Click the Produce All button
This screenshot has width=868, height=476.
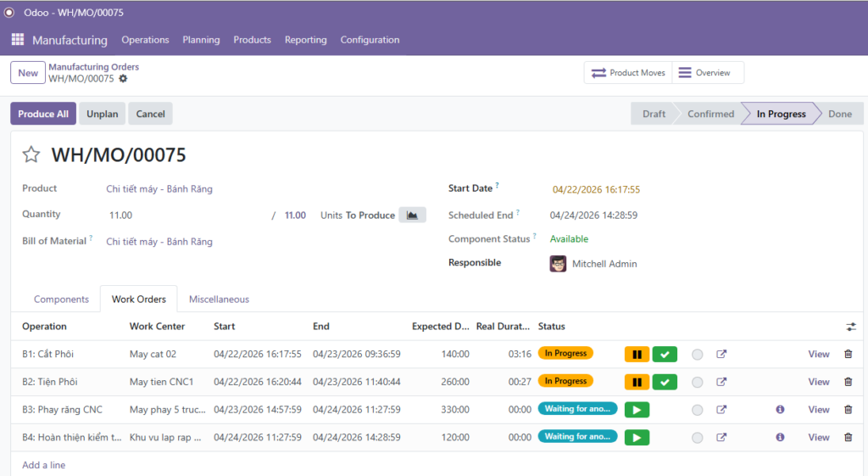point(43,114)
